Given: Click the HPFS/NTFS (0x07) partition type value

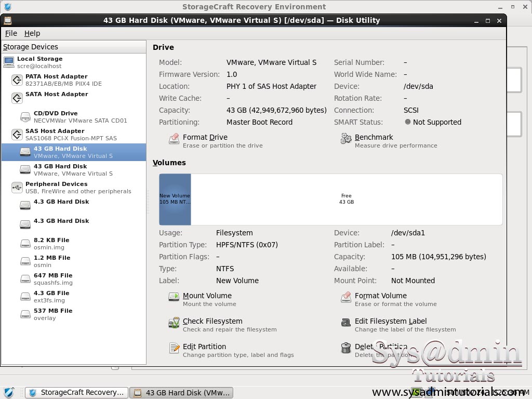Looking at the screenshot, I should tap(247, 245).
